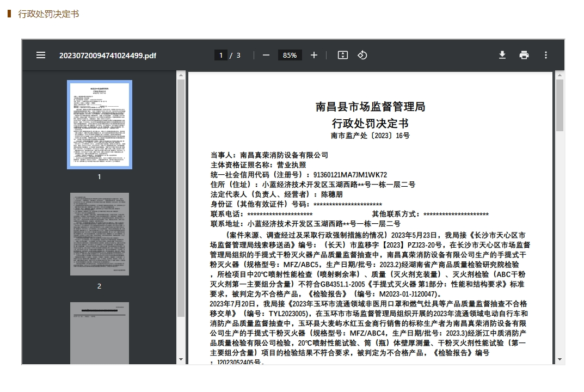Print the PDF document
Viewport: 584px width, 392px height.
(524, 55)
